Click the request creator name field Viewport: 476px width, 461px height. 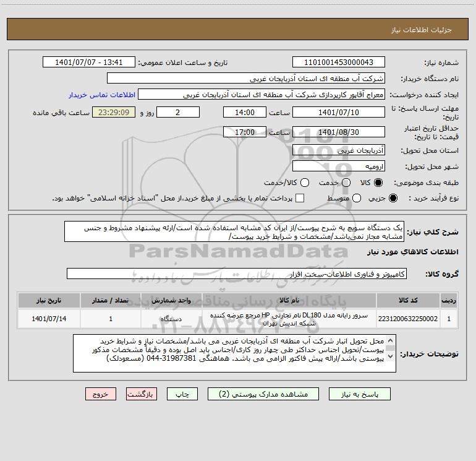(261, 95)
